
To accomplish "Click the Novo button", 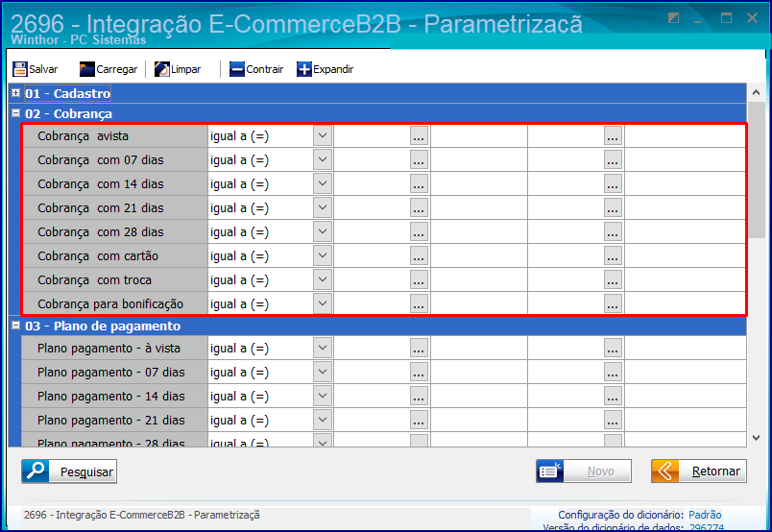I will click(x=584, y=471).
